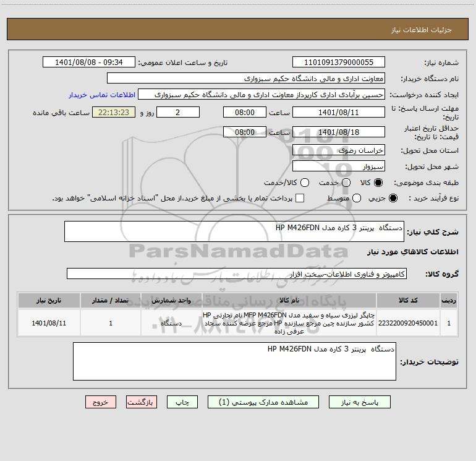The height and width of the screenshot is (461, 476).
Task: Click the price validity time 08:00 field
Action: (x=245, y=132)
